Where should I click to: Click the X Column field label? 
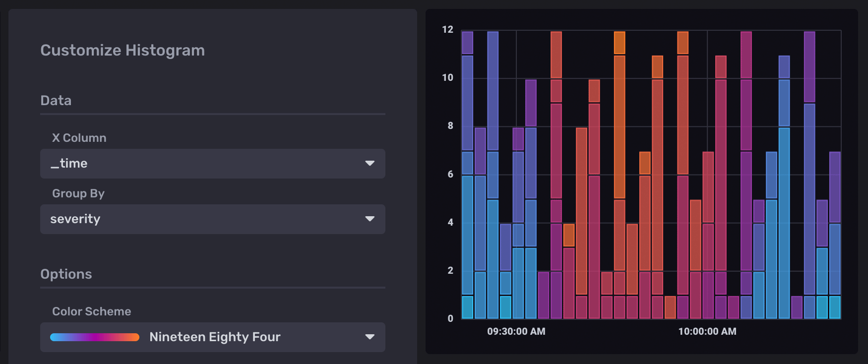(x=79, y=138)
